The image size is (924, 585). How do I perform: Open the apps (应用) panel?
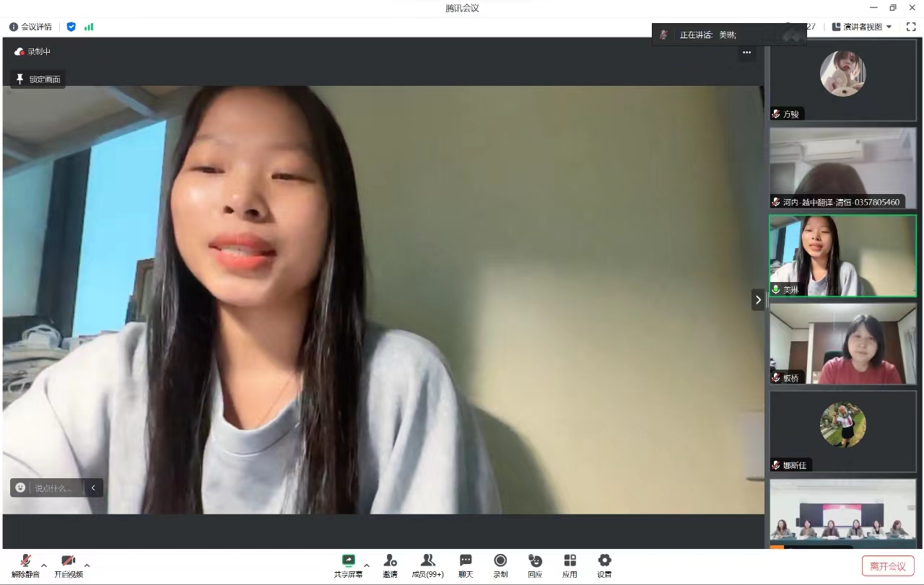(570, 565)
